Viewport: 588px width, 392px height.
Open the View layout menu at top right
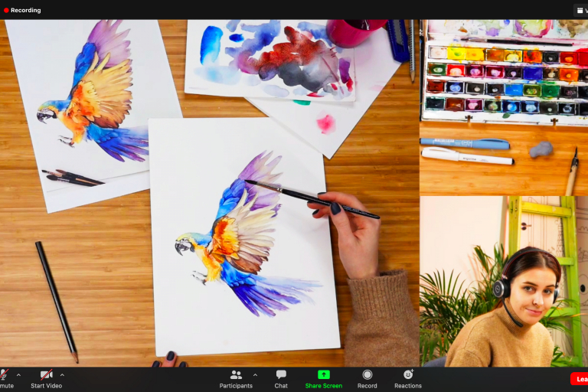point(580,10)
